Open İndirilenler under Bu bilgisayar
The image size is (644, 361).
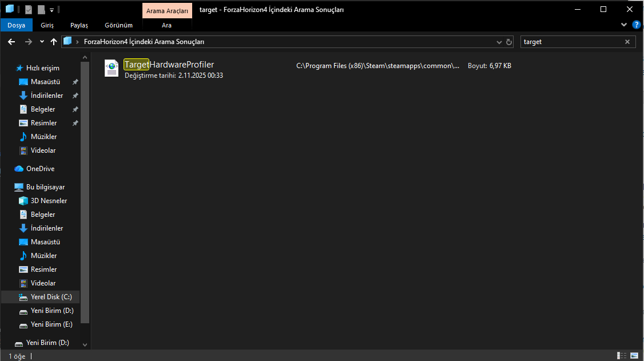[47, 228]
